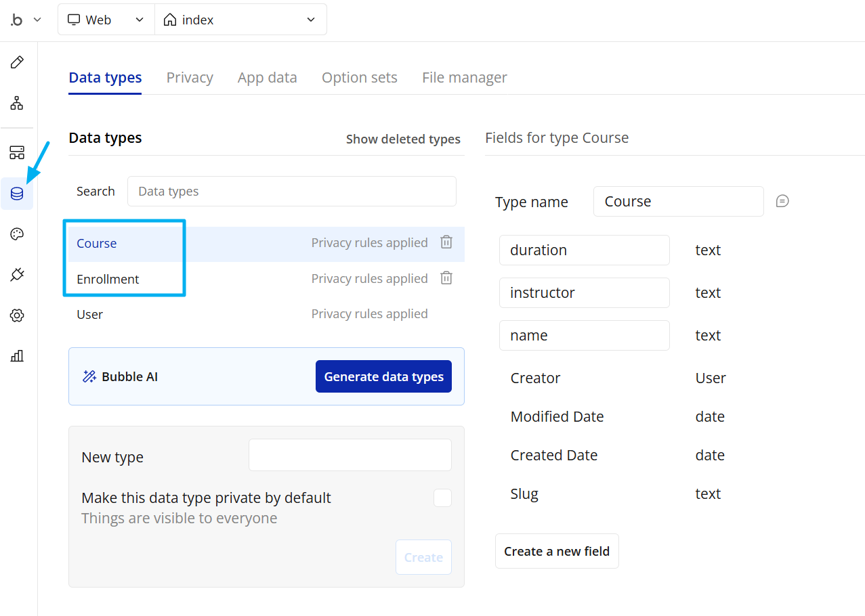Switch to the Privacy tab
This screenshot has width=865, height=616.
(189, 77)
